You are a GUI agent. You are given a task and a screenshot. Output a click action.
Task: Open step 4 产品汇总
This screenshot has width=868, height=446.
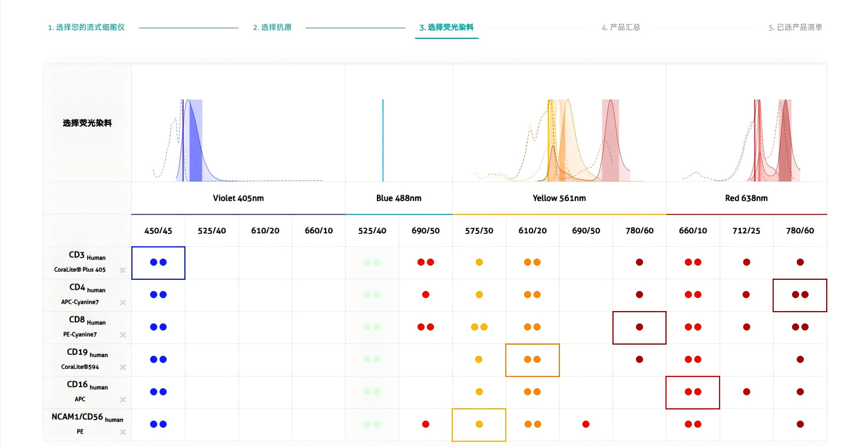[621, 28]
